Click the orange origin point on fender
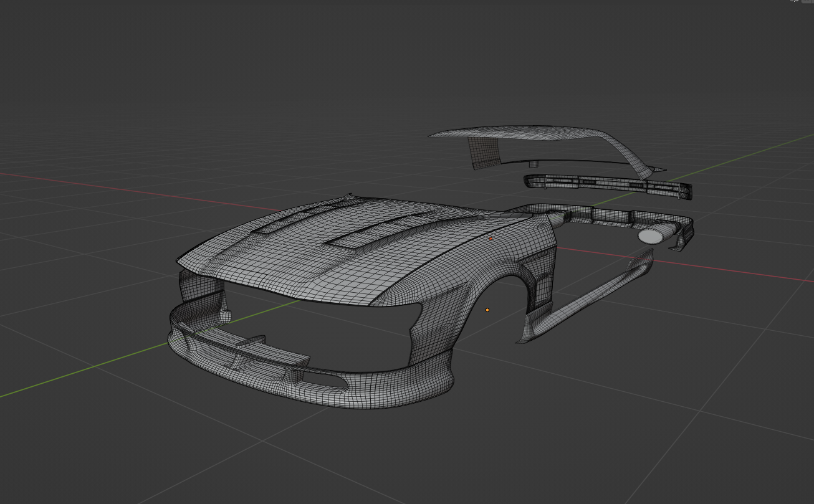The image size is (814, 504). [x=491, y=239]
